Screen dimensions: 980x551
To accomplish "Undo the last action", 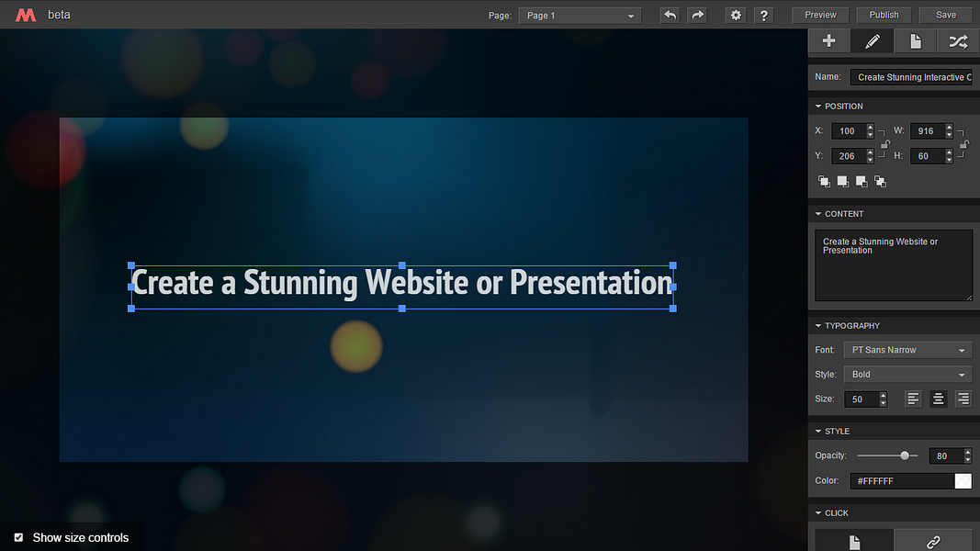I will click(x=670, y=15).
